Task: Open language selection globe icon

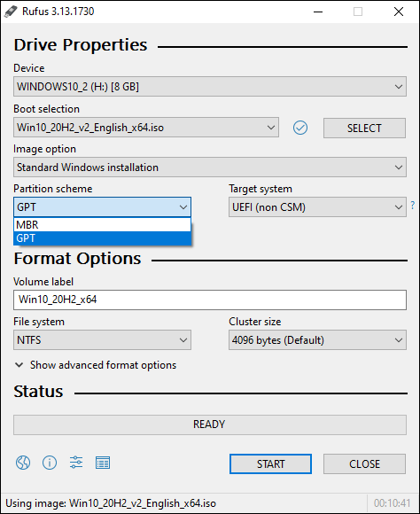Action: (23, 463)
